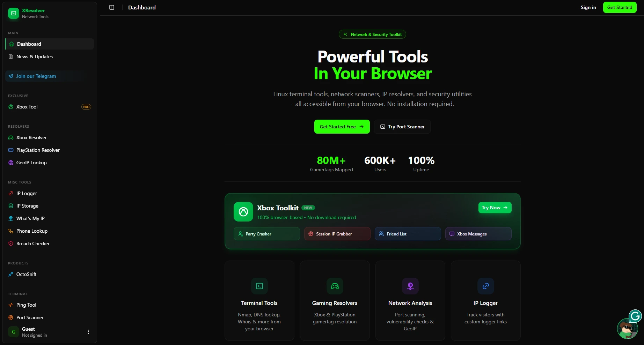Click the 100% Uptime stat
Image resolution: width=644 pixels, height=345 pixels.
point(421,164)
